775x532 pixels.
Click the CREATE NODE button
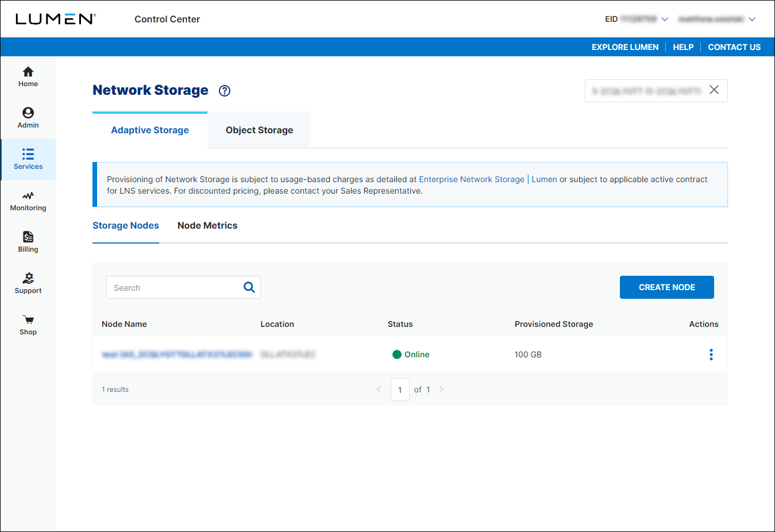(667, 287)
